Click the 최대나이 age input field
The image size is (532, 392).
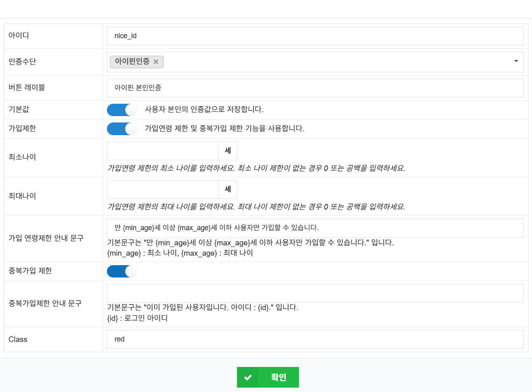(x=163, y=190)
